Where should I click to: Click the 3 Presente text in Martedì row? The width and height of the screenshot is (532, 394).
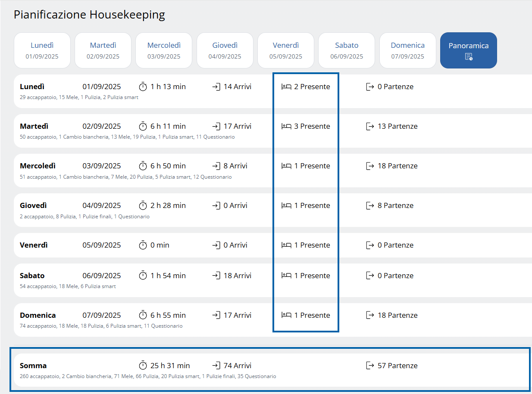(312, 126)
